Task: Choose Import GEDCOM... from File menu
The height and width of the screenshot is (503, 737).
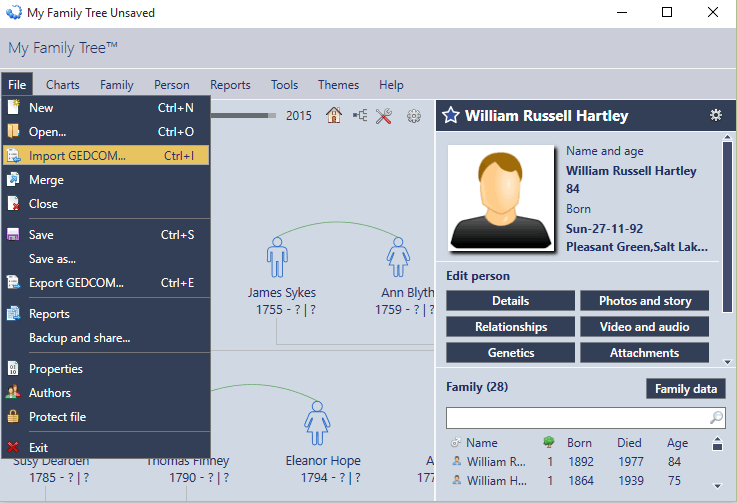Action: [106, 156]
